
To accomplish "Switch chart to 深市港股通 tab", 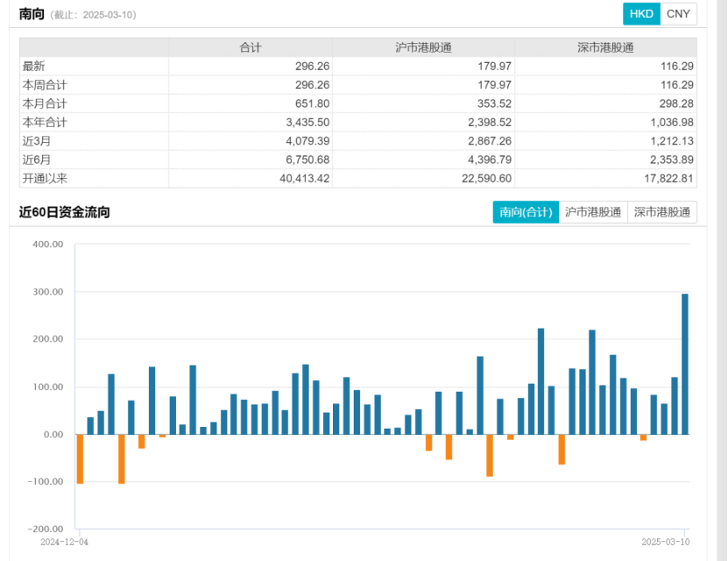I will (x=662, y=212).
